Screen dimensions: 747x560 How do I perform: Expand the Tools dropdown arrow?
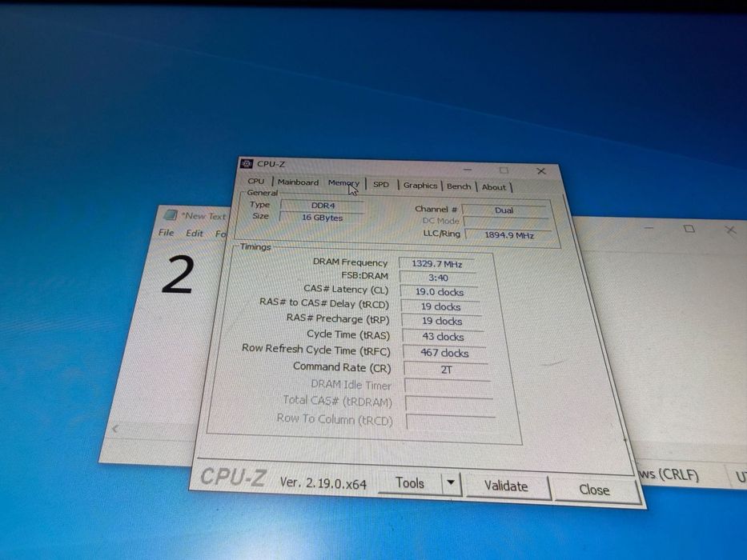pyautogui.click(x=451, y=484)
